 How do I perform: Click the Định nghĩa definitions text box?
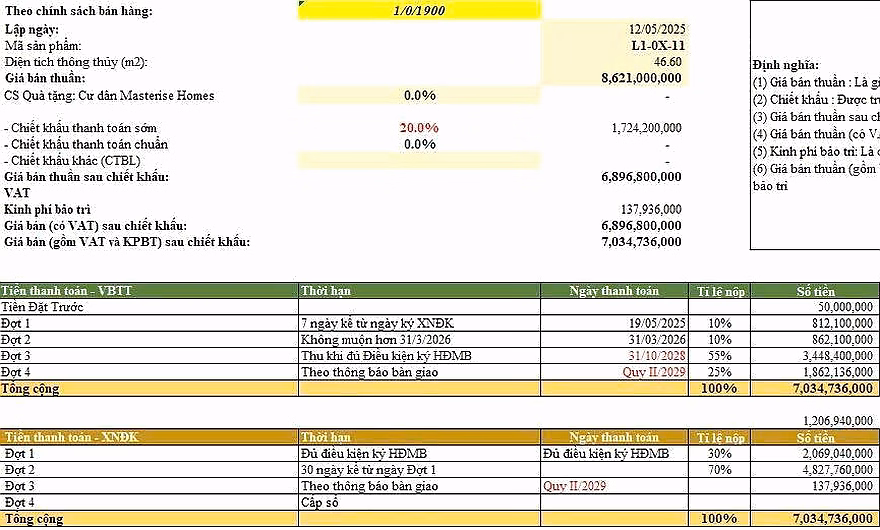[x=815, y=125]
